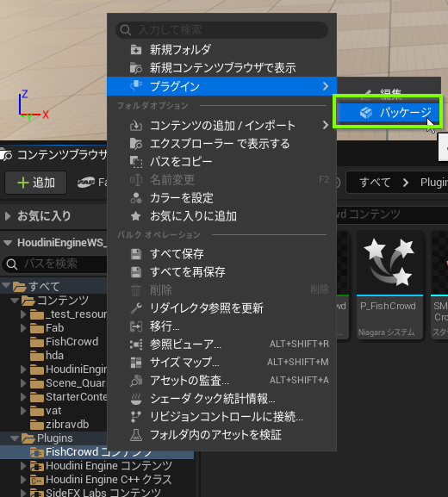The height and width of the screenshot is (497, 448).
Task: Choose エクスプローラー で表示する from menu
Action: click(221, 144)
